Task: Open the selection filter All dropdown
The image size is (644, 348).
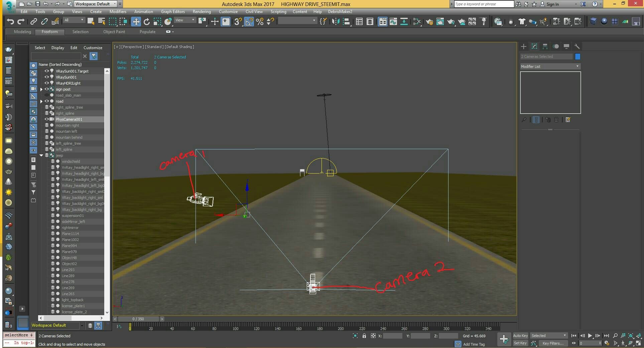Action: pos(74,20)
